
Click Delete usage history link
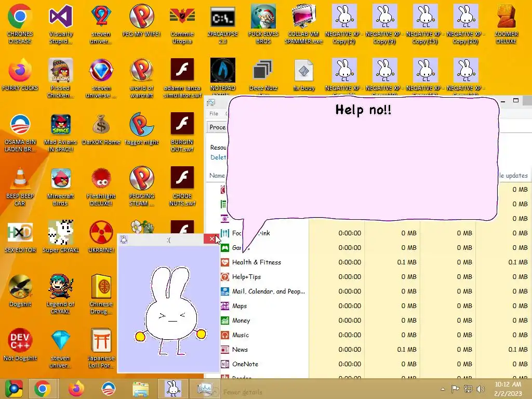click(x=218, y=157)
